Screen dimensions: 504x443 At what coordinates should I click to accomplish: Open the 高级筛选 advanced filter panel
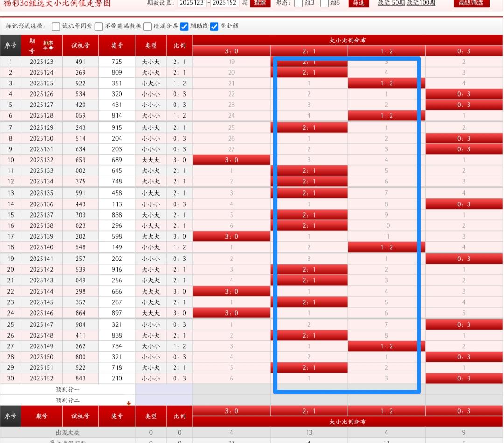coord(471,3)
